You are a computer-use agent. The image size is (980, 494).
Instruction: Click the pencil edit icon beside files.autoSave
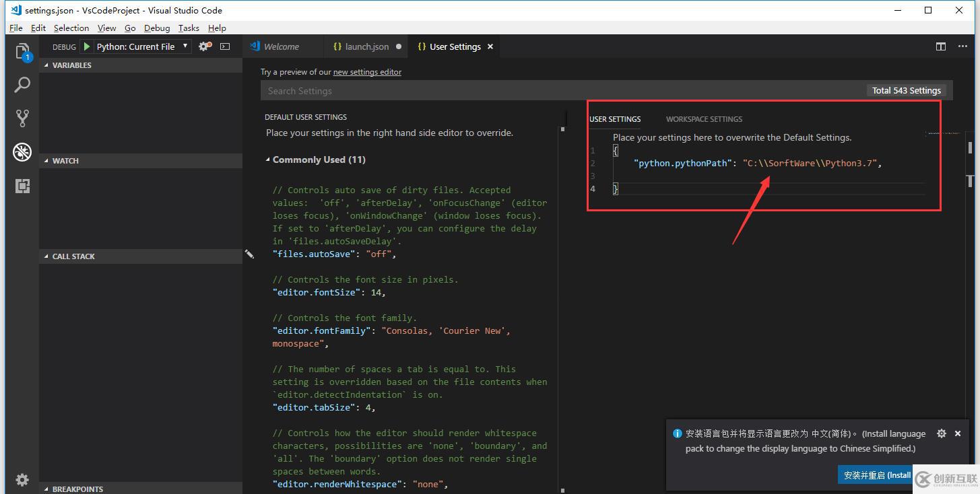(249, 254)
